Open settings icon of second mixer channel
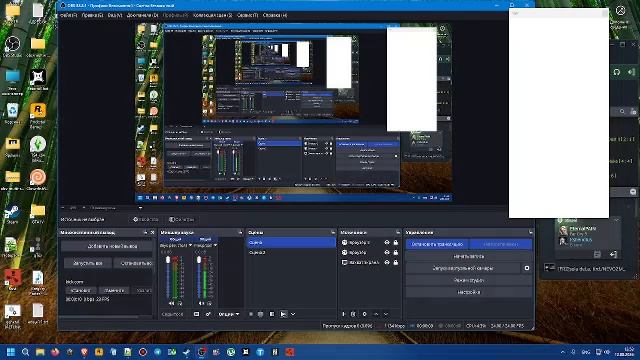The image size is (640, 360). point(209,303)
